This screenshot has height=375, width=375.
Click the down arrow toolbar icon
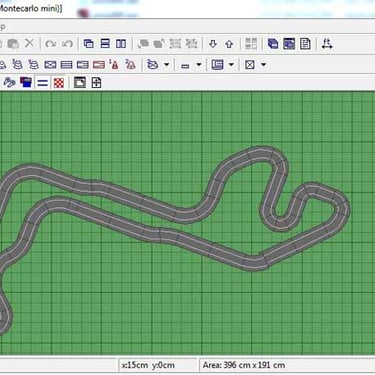point(213,44)
